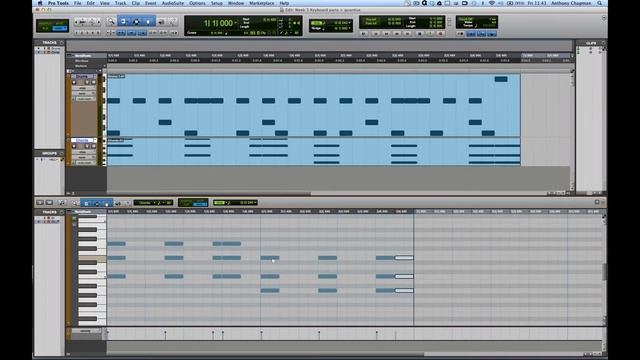
Task: Open the Track menu
Action: coord(120,3)
